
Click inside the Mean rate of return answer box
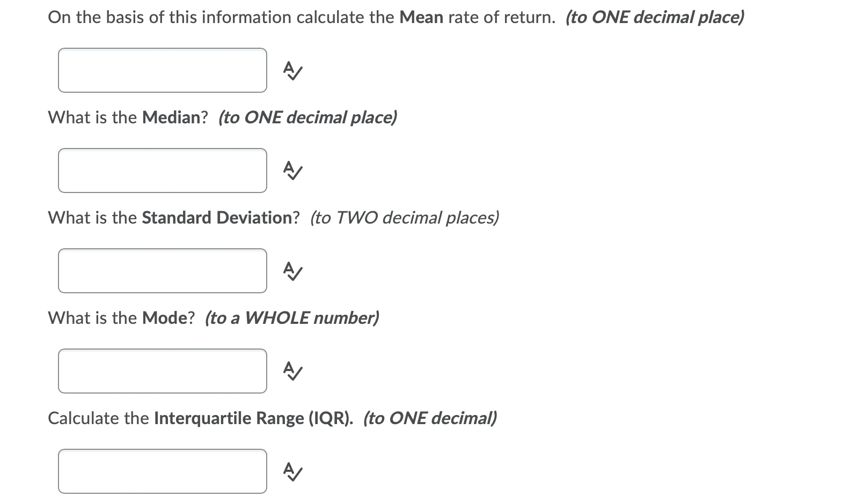(x=162, y=70)
